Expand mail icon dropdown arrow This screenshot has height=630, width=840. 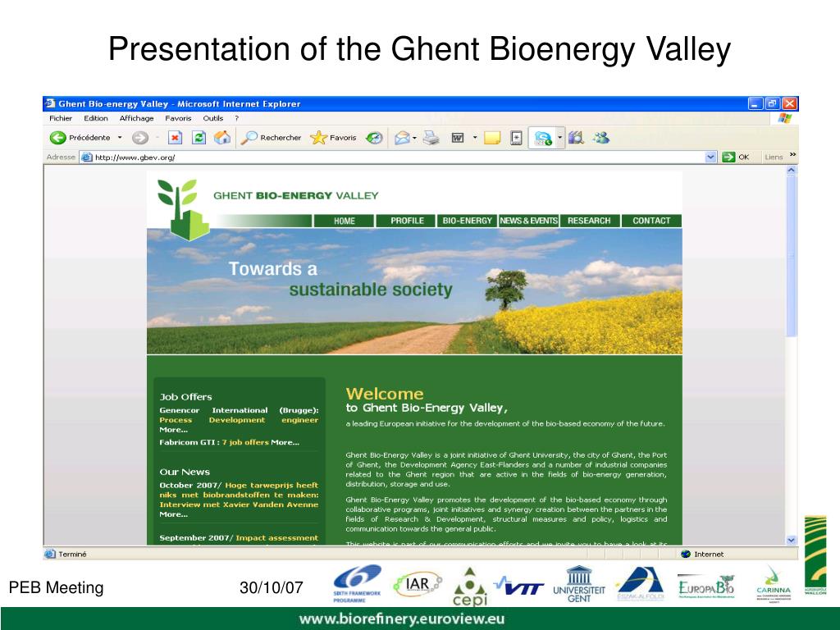pos(414,138)
